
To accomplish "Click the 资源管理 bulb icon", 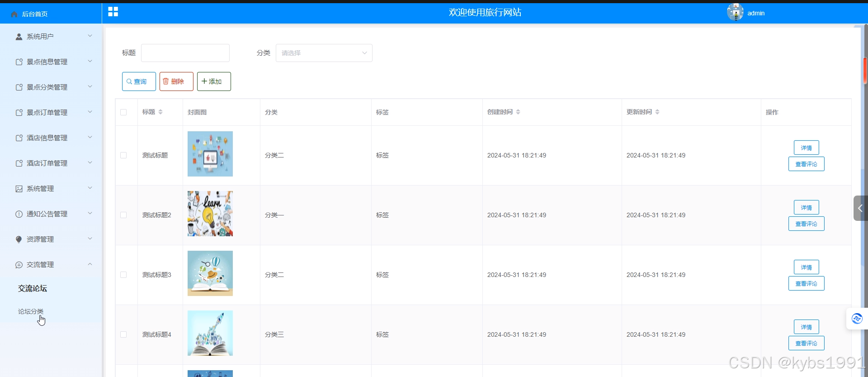I will pos(19,239).
